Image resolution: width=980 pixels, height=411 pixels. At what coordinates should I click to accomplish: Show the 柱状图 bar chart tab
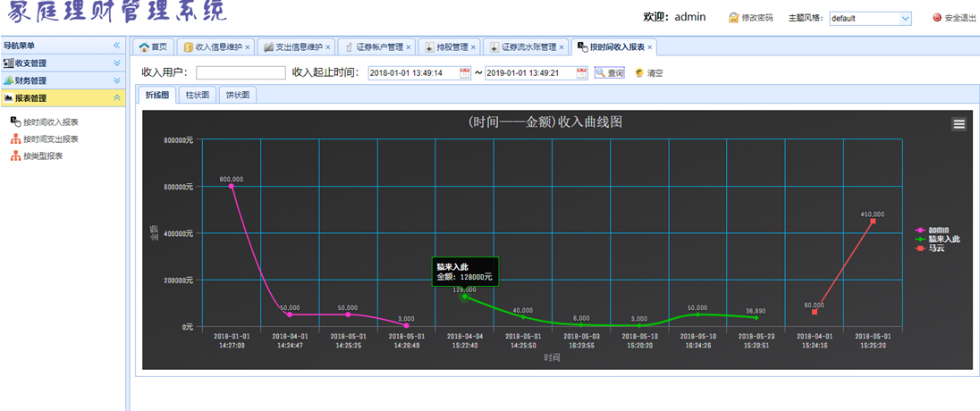[x=198, y=95]
